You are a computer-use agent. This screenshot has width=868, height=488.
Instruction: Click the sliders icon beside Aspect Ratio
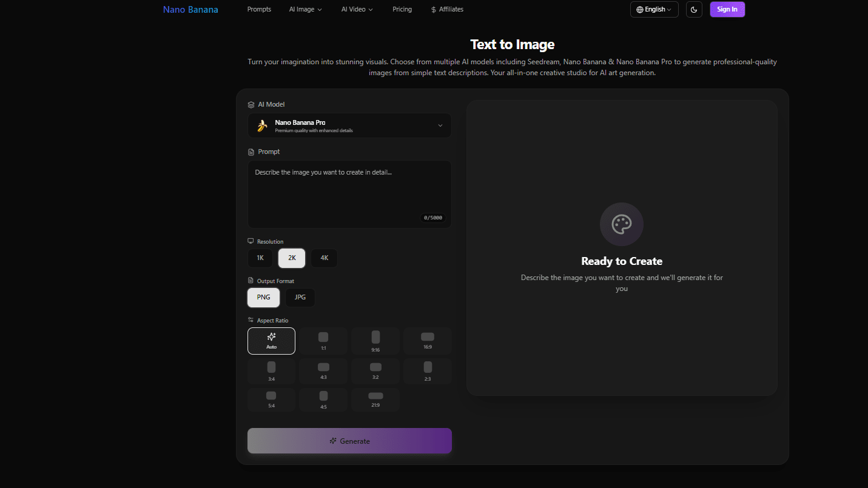pyautogui.click(x=251, y=320)
